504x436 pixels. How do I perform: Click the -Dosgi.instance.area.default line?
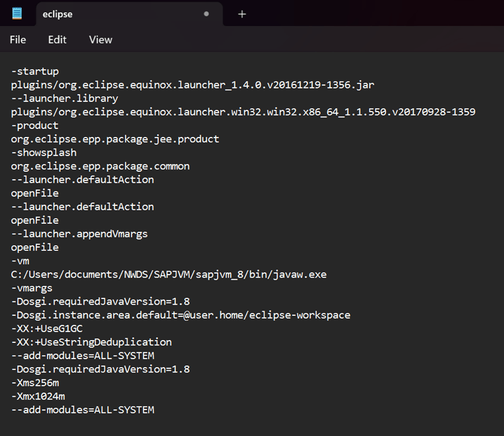click(x=181, y=315)
